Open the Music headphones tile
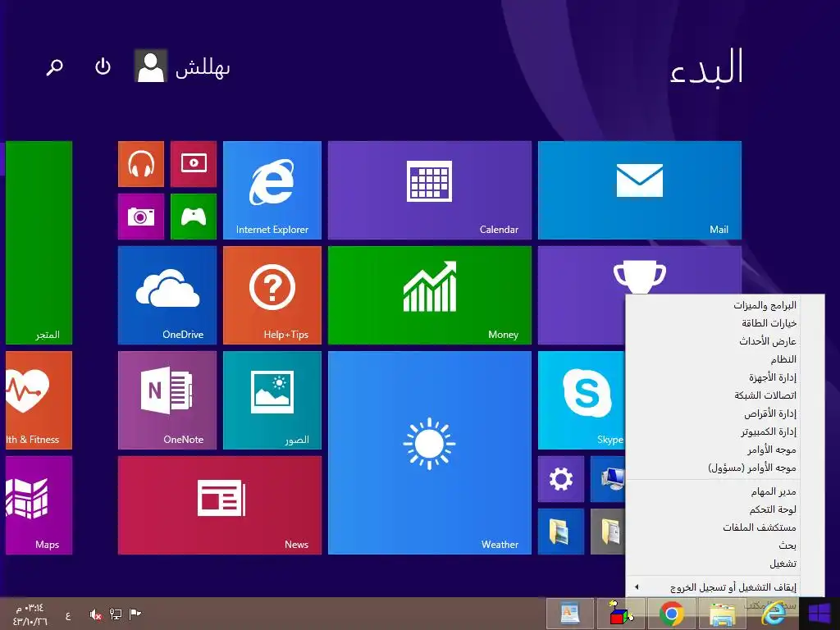This screenshot has height=630, width=840. (141, 164)
